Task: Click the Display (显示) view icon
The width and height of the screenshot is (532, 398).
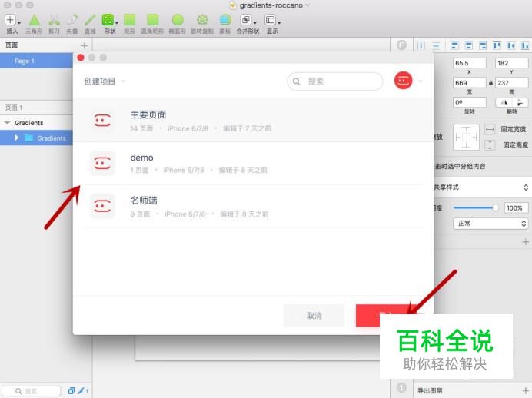Action: [x=270, y=20]
